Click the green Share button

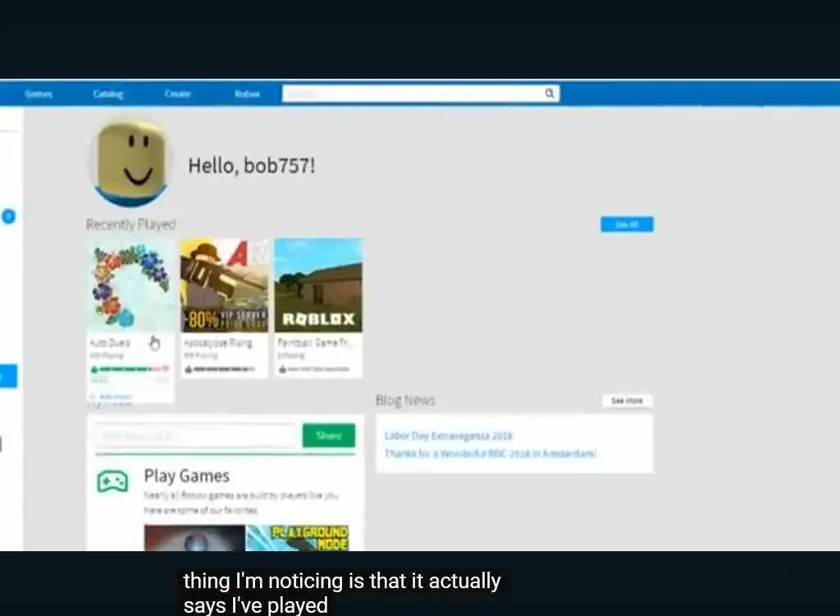328,436
